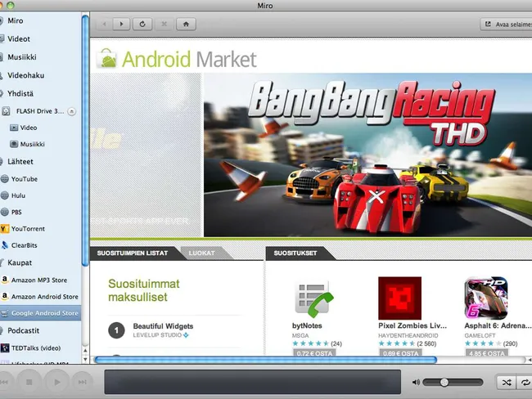Eject the FLASH Drive device
Image resolution: width=532 pixels, height=399 pixels.
pyautogui.click(x=71, y=111)
